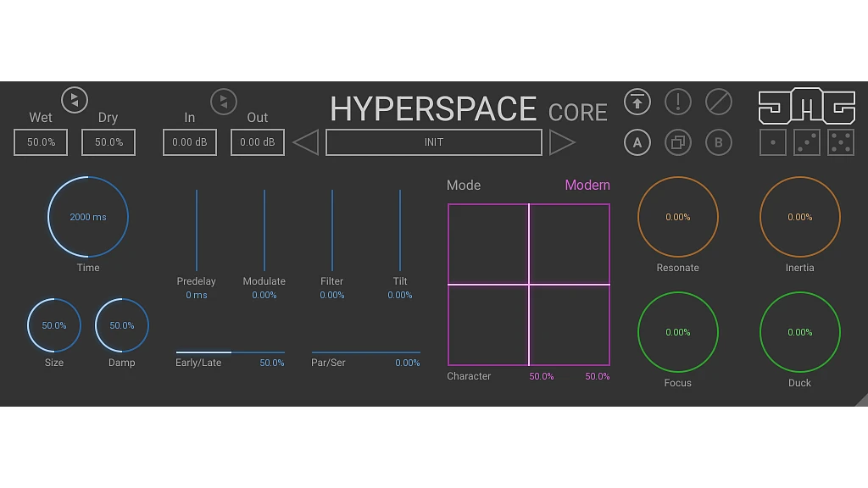
Task: Click the Tilt vertical slider
Action: click(x=400, y=230)
